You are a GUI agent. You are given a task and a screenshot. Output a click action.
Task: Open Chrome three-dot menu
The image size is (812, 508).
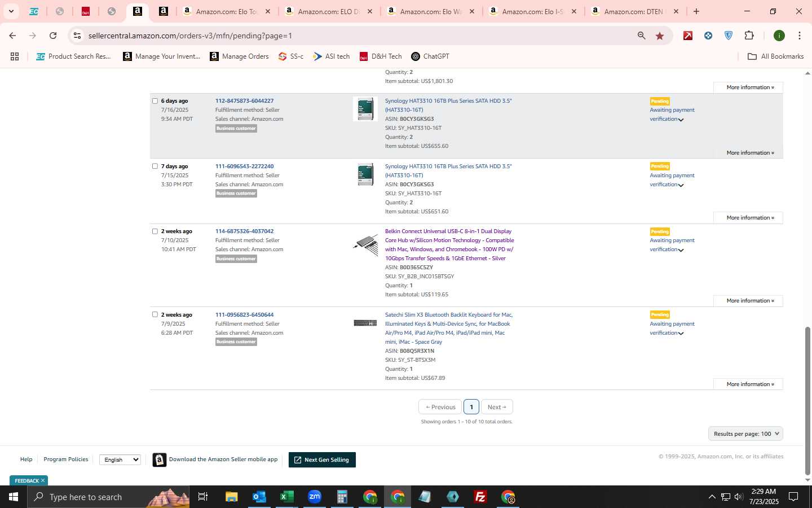[x=800, y=36]
